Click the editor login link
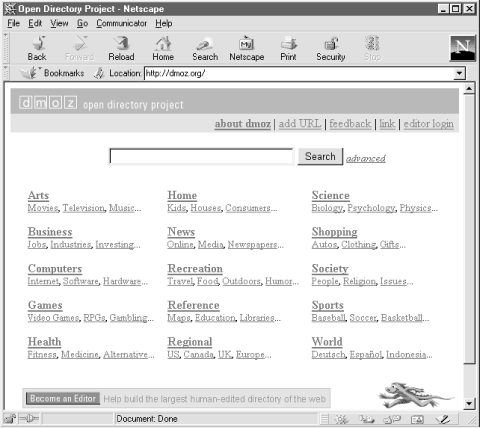Screen dimensions: 481x428 pos(429,124)
